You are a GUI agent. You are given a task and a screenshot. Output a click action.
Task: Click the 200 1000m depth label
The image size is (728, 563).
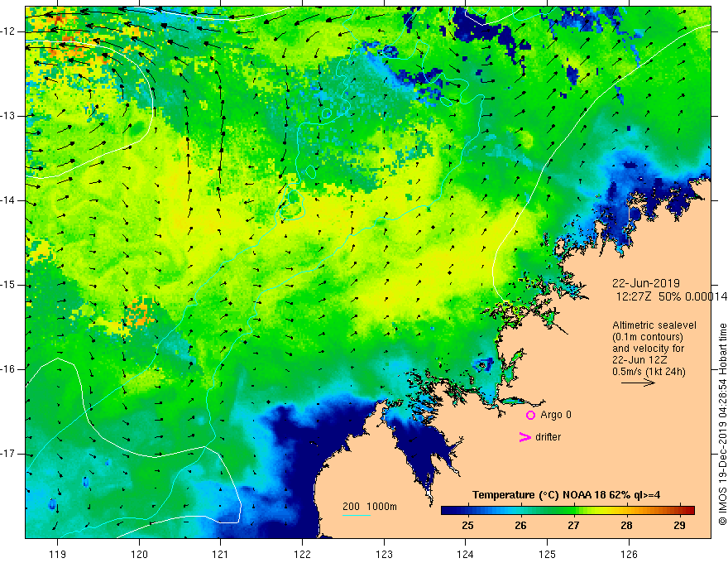pyautogui.click(x=370, y=507)
